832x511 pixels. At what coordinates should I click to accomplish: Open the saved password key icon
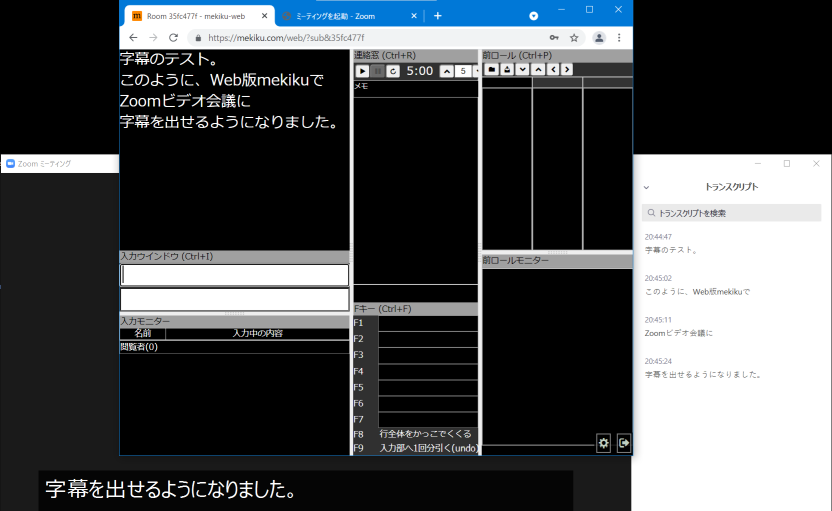click(x=554, y=38)
